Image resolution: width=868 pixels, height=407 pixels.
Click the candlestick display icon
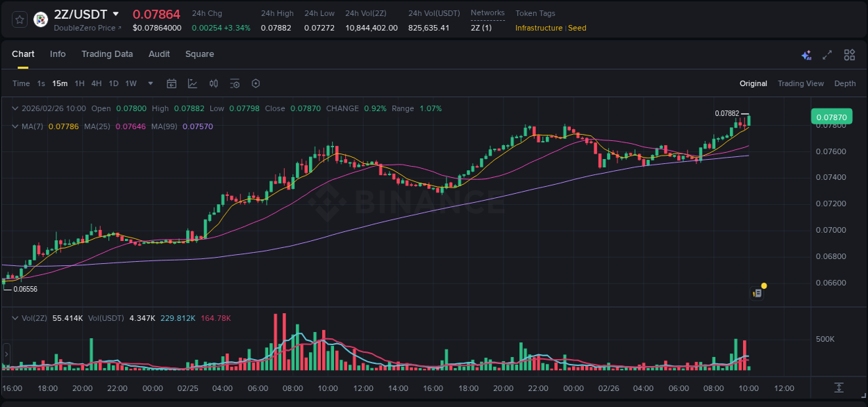tap(213, 83)
